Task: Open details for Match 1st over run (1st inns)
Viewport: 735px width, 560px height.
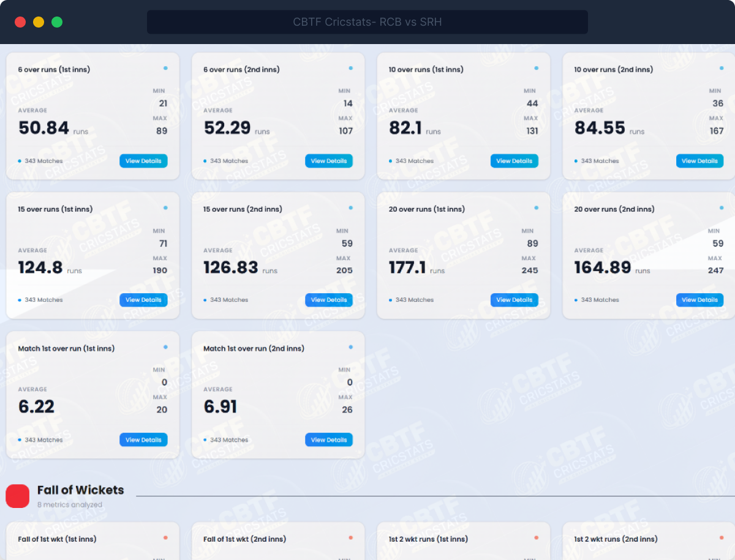Action: point(143,439)
